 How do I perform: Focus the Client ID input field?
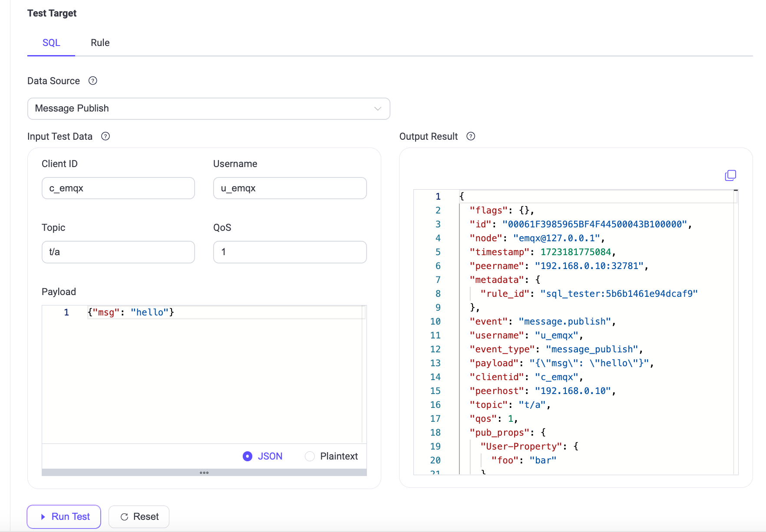pos(118,188)
